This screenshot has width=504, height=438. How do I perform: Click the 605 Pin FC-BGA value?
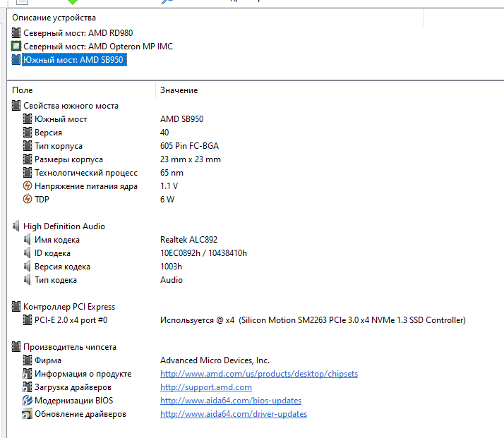click(190, 146)
